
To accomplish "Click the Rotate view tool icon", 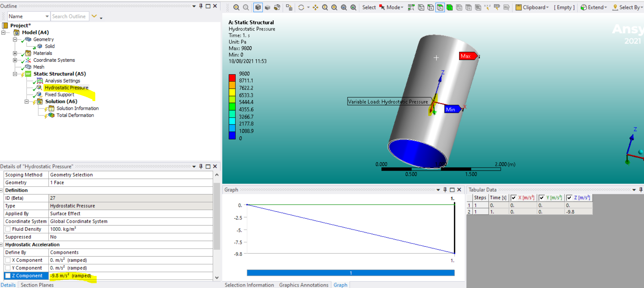I will pyautogui.click(x=301, y=7).
